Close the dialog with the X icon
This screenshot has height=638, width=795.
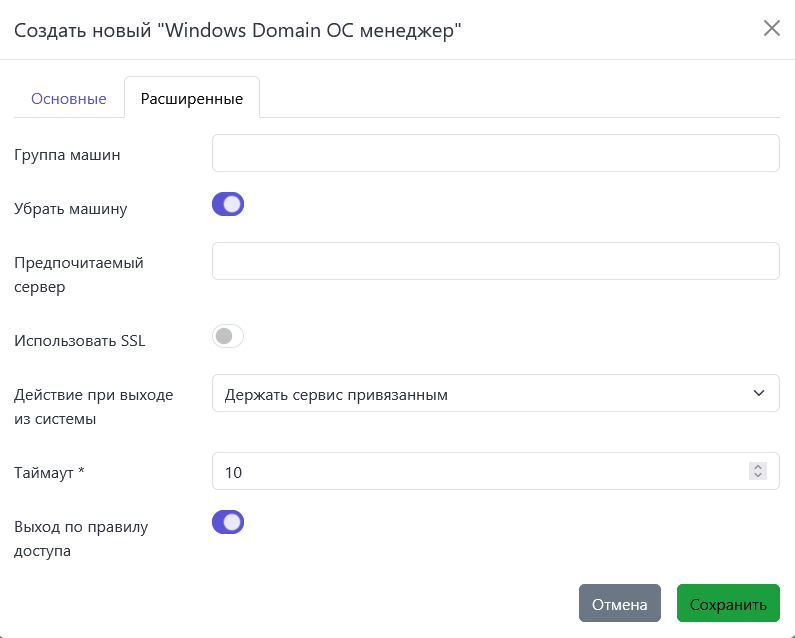point(771,28)
